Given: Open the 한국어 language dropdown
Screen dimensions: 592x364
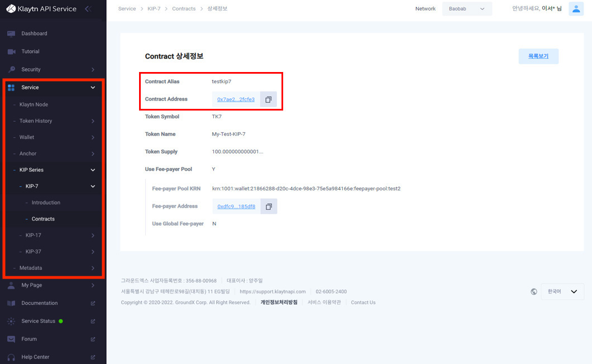Looking at the screenshot, I should [562, 291].
